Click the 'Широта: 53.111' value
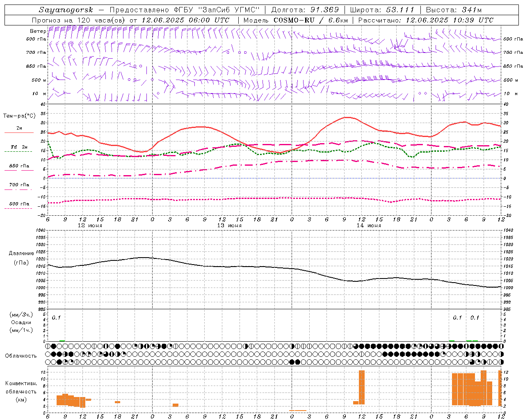 point(382,10)
